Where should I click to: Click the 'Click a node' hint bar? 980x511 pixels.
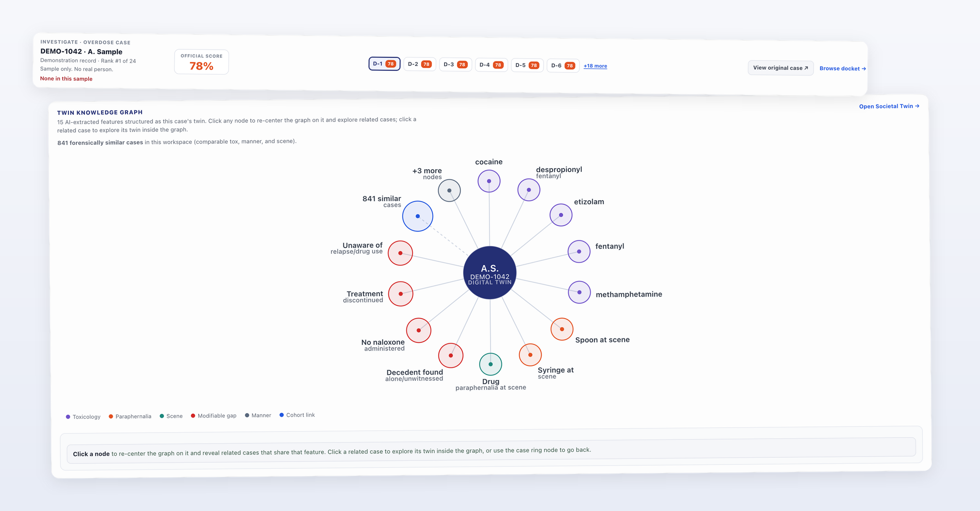[491, 451]
